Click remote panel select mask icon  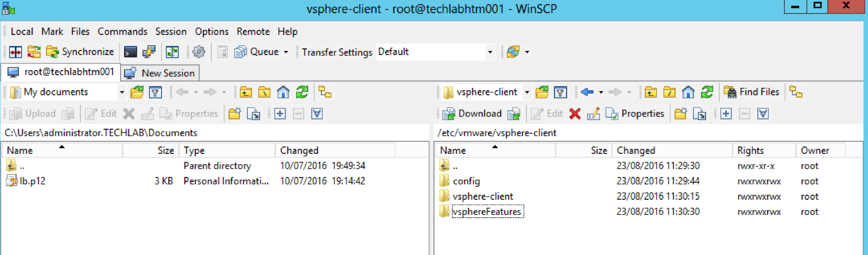pos(762,114)
